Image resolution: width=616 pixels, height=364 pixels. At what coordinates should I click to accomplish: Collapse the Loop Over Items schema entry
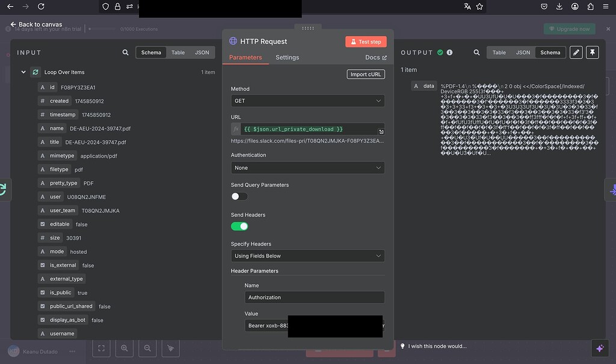(x=23, y=72)
